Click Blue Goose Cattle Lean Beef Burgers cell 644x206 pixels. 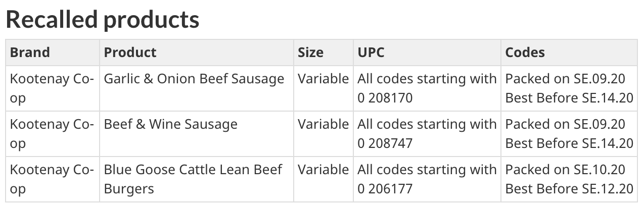[197, 179]
